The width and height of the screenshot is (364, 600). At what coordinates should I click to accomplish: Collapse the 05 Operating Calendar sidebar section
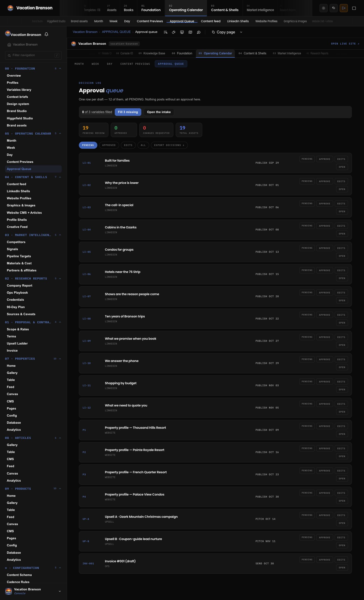pyautogui.click(x=60, y=134)
